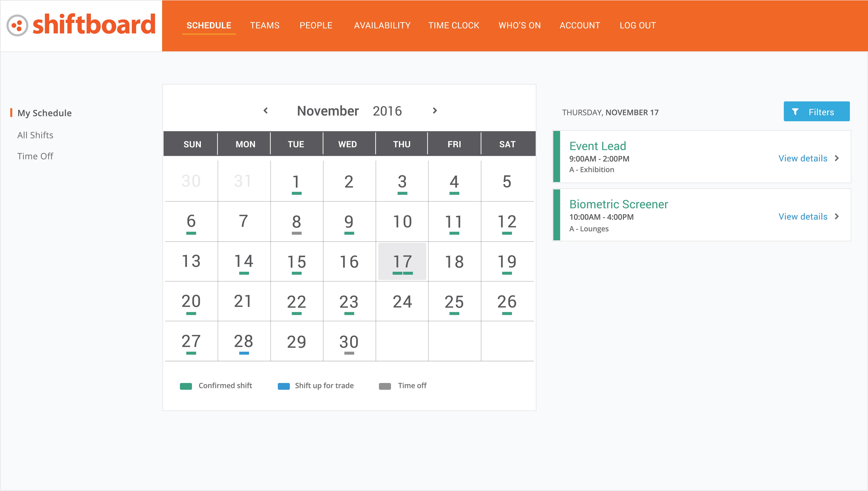
Task: Click the Time off gray legend swatch
Action: pyautogui.click(x=384, y=386)
